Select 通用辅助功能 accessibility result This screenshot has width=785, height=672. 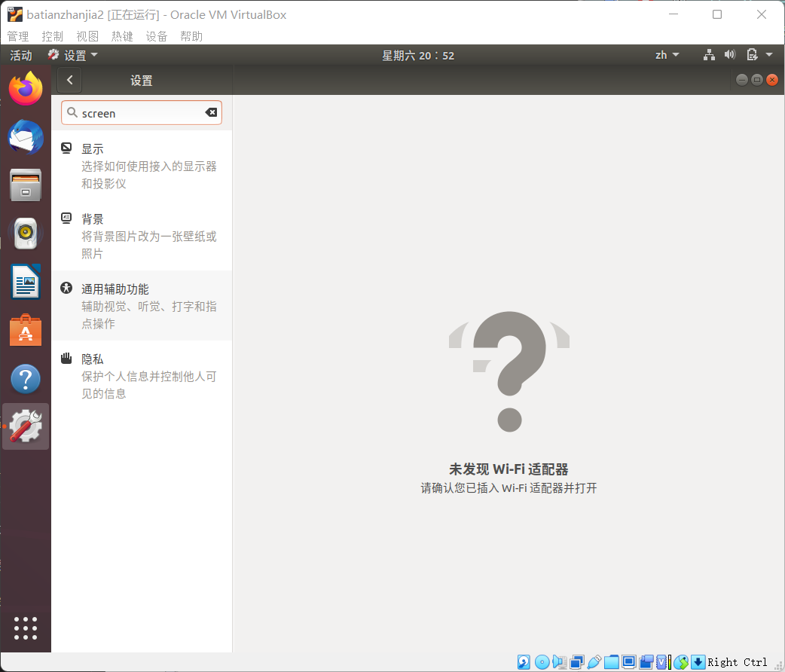click(142, 306)
